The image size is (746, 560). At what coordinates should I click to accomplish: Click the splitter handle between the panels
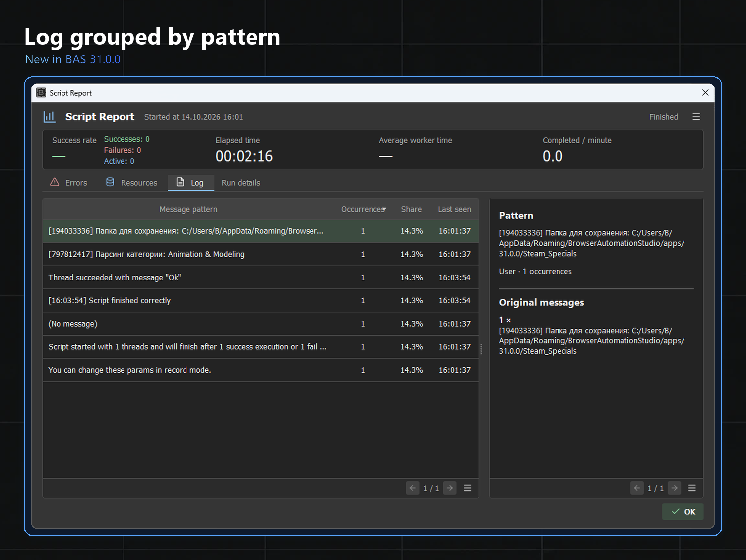[481, 349]
